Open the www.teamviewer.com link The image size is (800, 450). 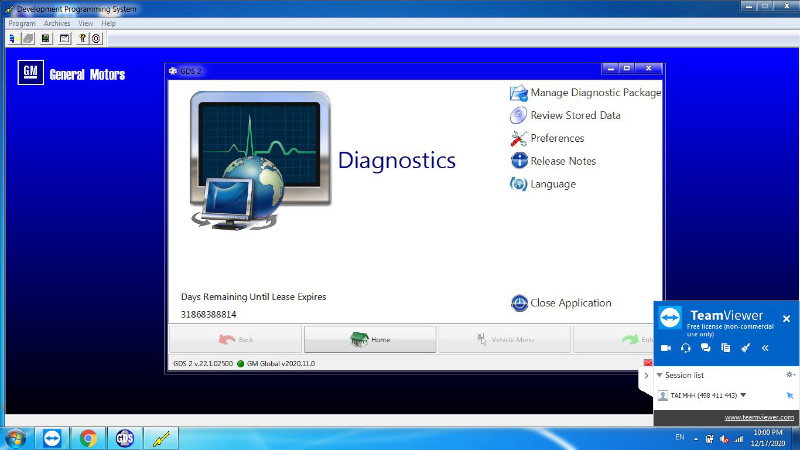tap(759, 417)
